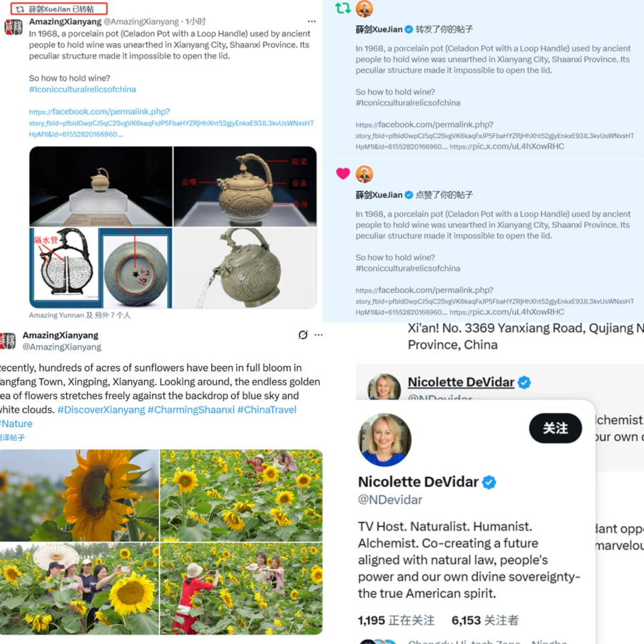Click the verified badge beside Nicolette DeVidar's card name
Image resolution: width=644 pixels, height=644 pixels.
point(489,482)
